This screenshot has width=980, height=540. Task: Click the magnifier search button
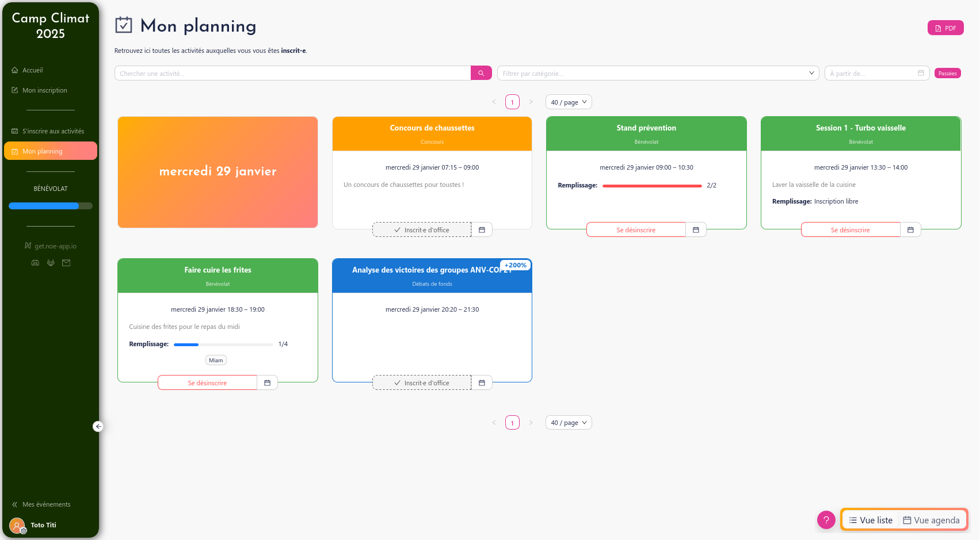(481, 73)
